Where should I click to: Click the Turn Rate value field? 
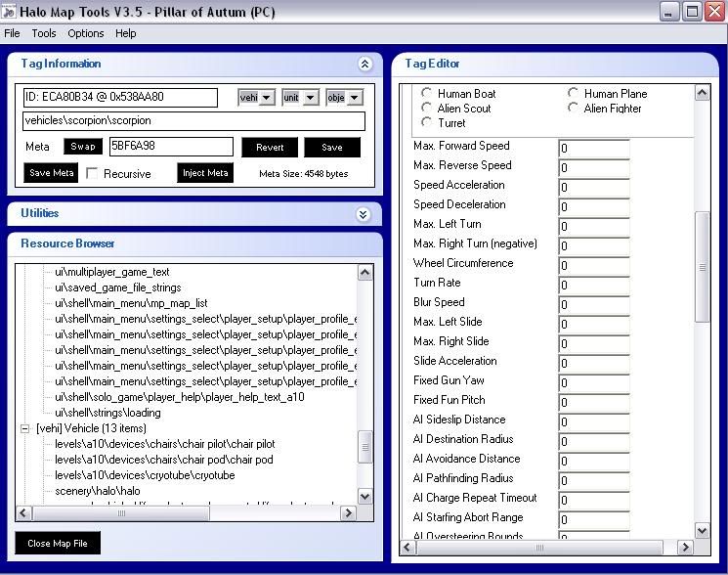[594, 285]
